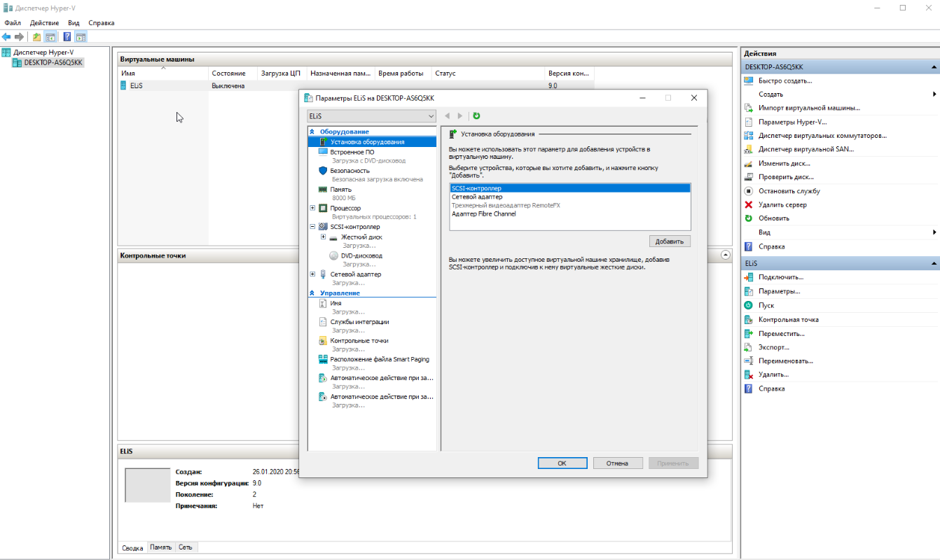Open the ELiS virtual machine dropdown
Viewport: 940px width, 560px height.
[371, 115]
